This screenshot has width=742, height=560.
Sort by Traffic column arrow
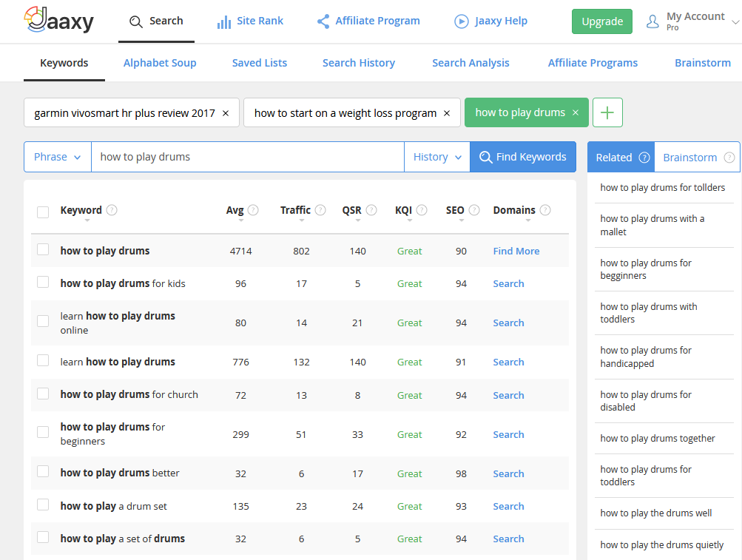(301, 220)
